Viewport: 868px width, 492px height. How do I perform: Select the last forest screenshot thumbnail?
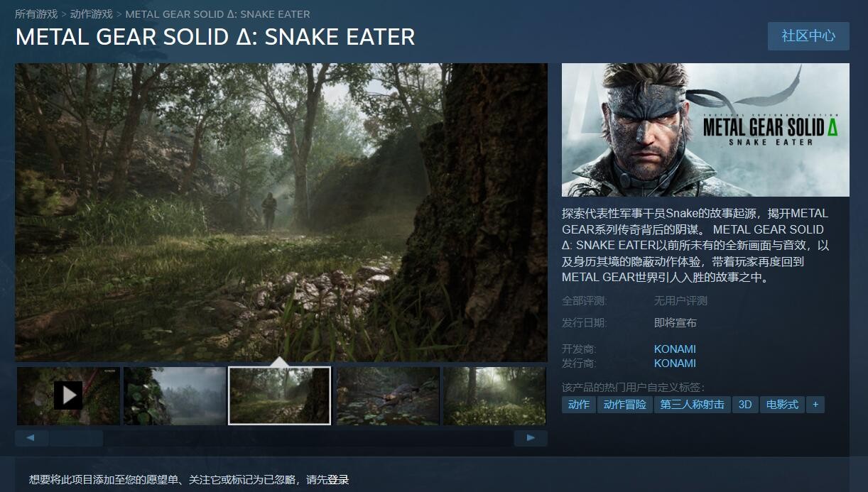point(494,395)
